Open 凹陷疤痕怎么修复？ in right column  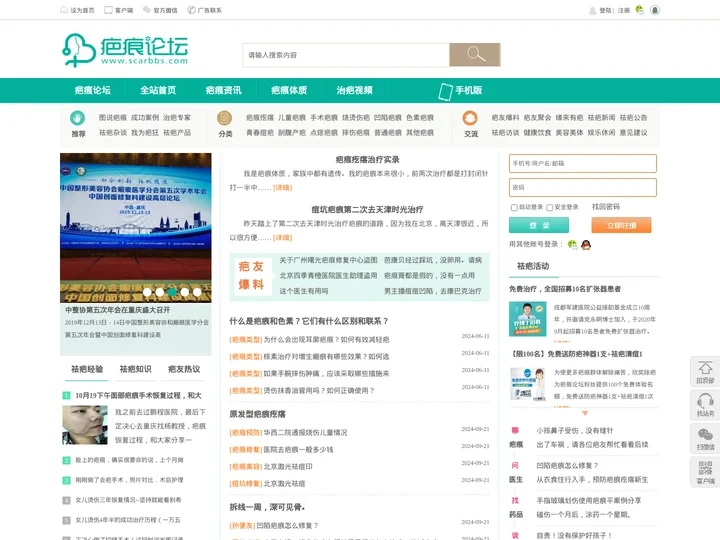tap(567, 466)
